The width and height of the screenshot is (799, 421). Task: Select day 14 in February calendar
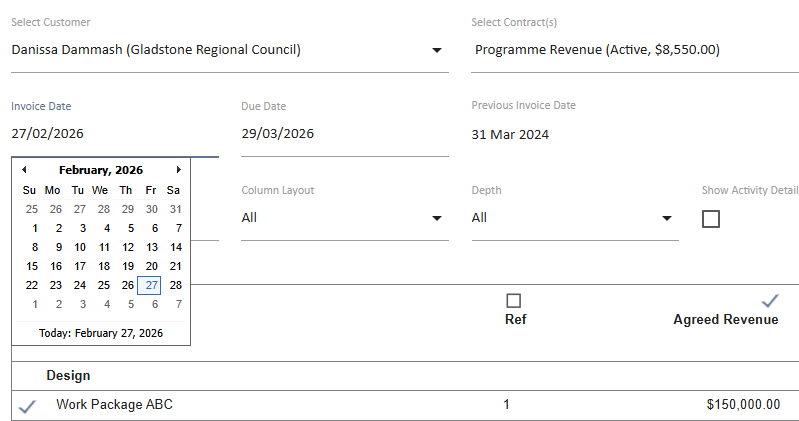tap(175, 247)
